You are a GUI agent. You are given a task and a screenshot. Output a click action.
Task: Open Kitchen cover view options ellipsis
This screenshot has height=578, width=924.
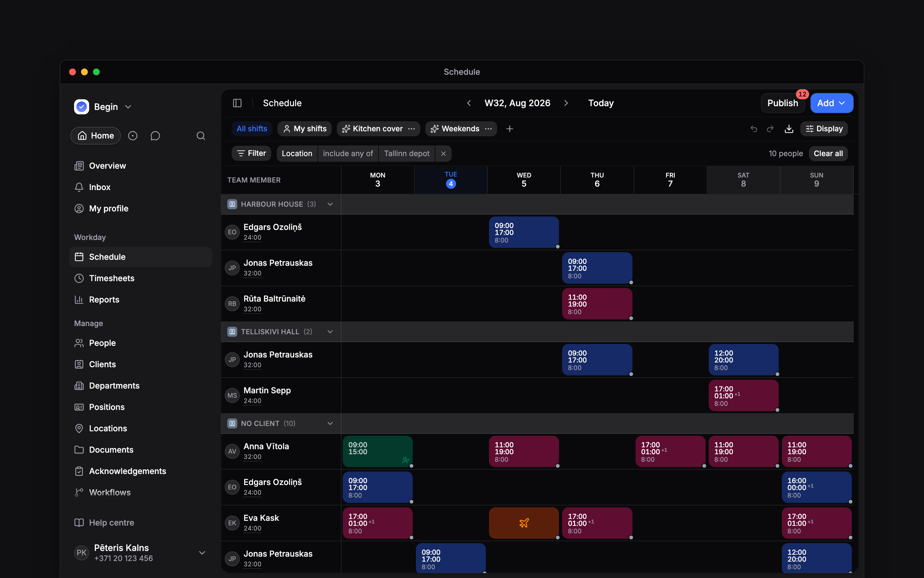[411, 129]
